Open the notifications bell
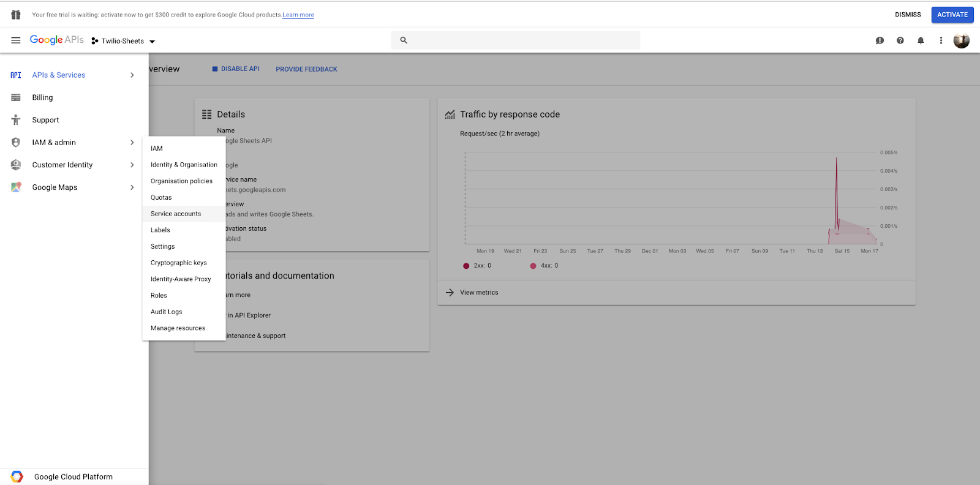The width and height of the screenshot is (980, 485). point(921,40)
